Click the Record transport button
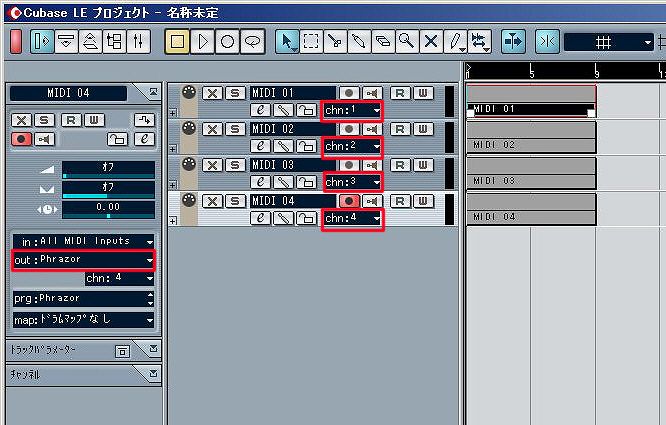 (x=227, y=42)
